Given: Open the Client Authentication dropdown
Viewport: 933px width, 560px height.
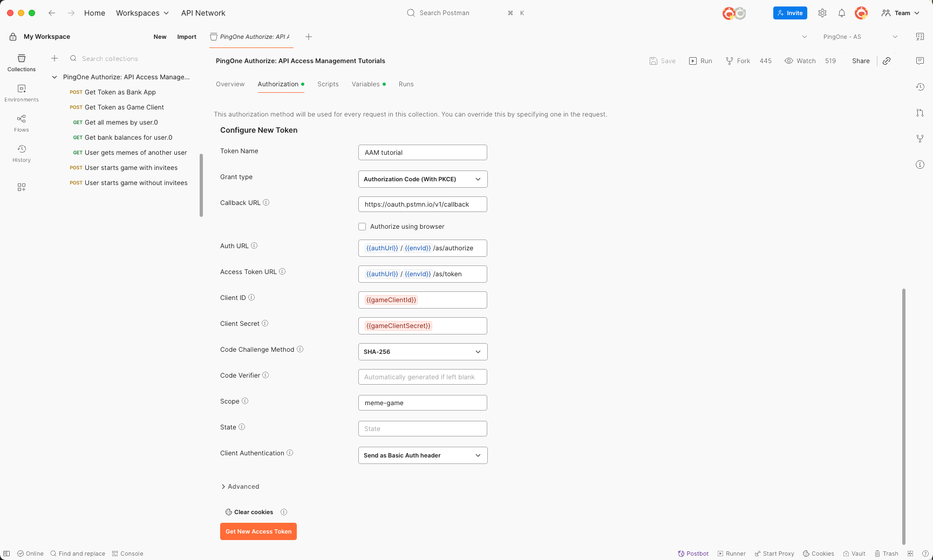Looking at the screenshot, I should point(423,455).
